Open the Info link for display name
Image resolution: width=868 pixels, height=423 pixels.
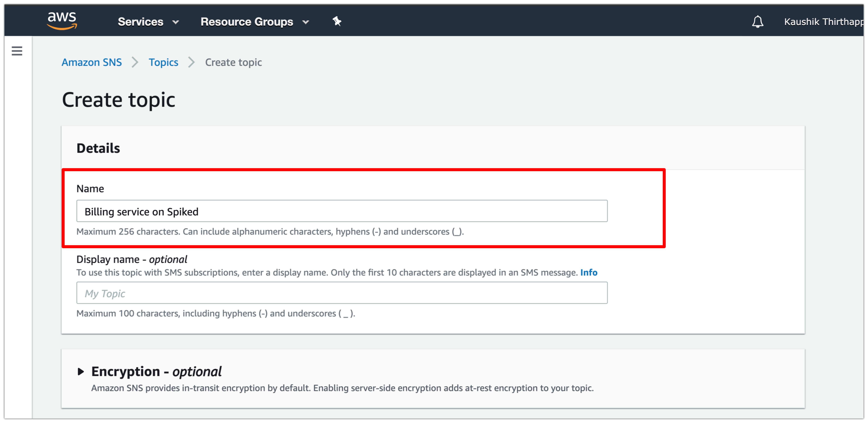(x=588, y=273)
